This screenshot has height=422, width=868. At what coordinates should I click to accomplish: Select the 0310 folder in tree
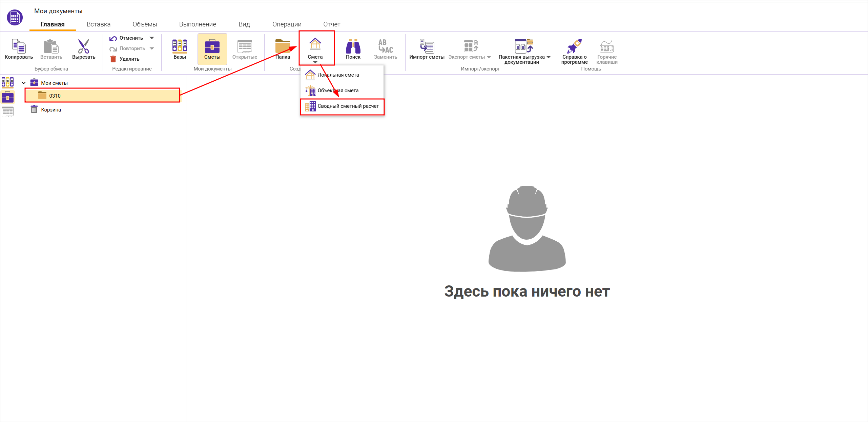tap(55, 96)
